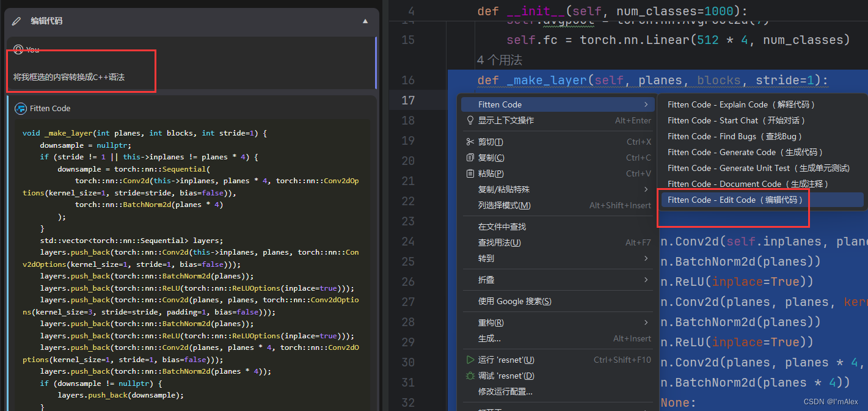
Task: Expand the 转到 navigation submenu
Action: 646,258
